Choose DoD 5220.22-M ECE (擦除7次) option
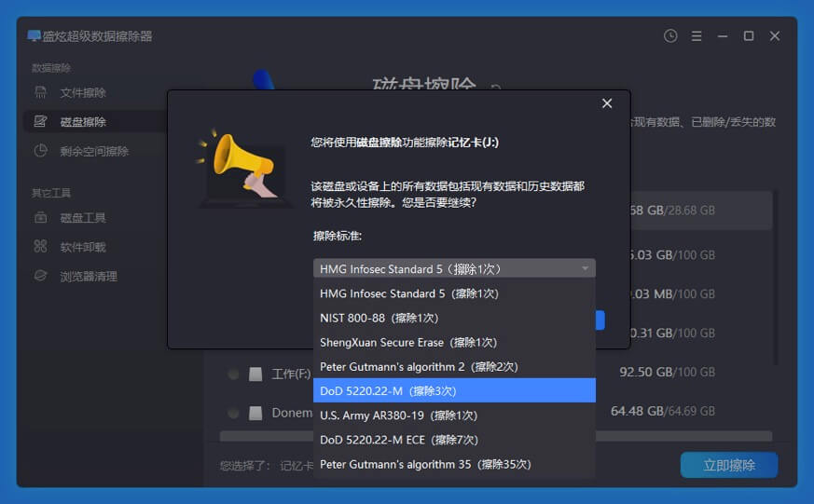Screen dimensions: 814x504 pyautogui.click(x=454, y=440)
